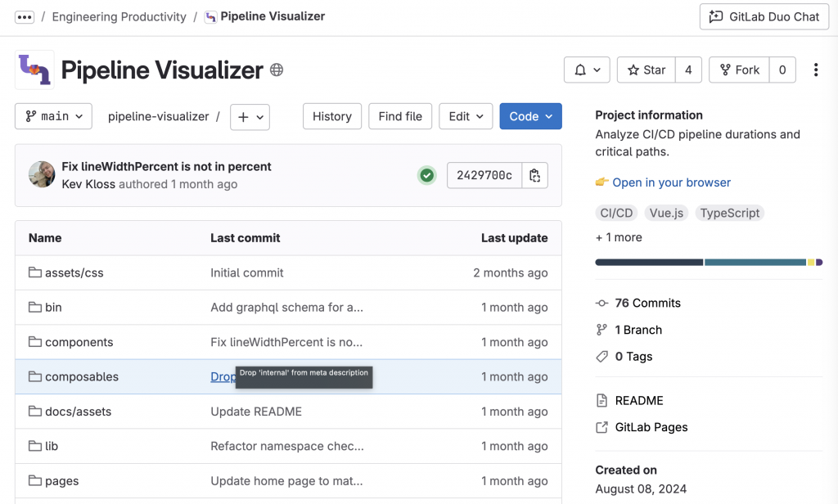Image resolution: width=838 pixels, height=504 pixels.
Task: Open GitLab Duo Chat
Action: (764, 17)
